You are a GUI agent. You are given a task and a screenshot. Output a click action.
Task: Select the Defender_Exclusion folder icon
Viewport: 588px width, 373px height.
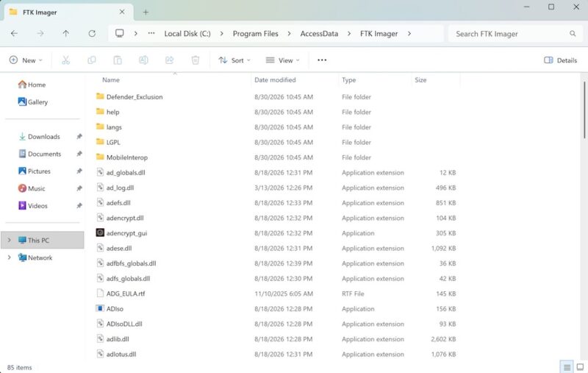coord(100,96)
